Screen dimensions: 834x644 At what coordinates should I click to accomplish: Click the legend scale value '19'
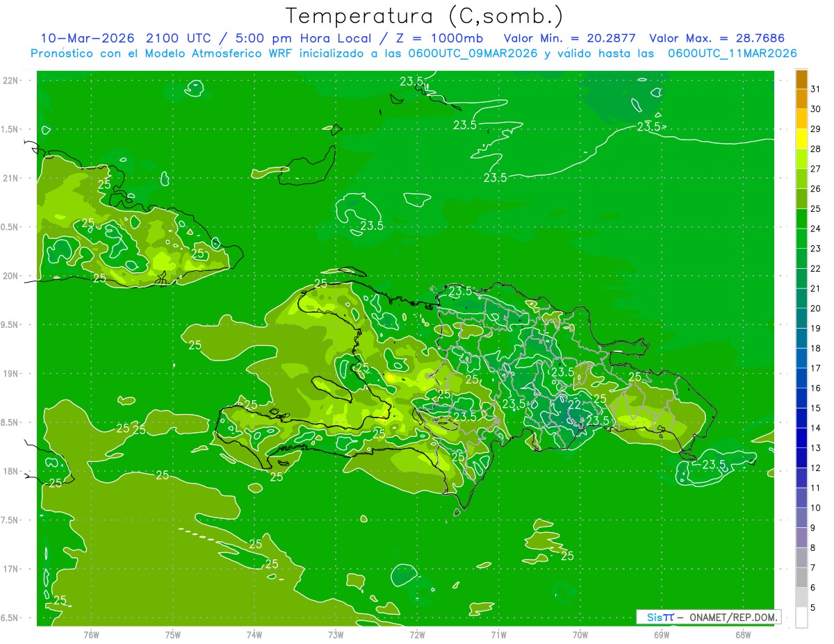pos(816,328)
